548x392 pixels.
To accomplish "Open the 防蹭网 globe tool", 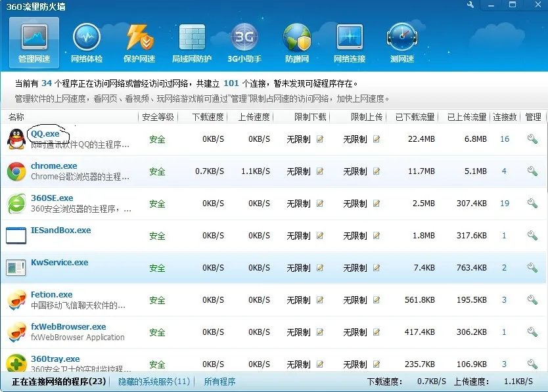I will click(297, 41).
